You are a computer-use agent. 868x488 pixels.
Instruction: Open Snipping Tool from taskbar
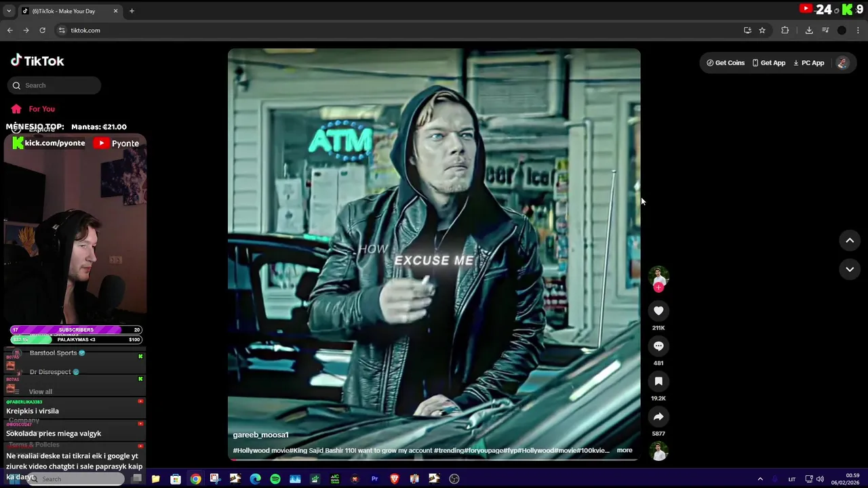pos(215,479)
